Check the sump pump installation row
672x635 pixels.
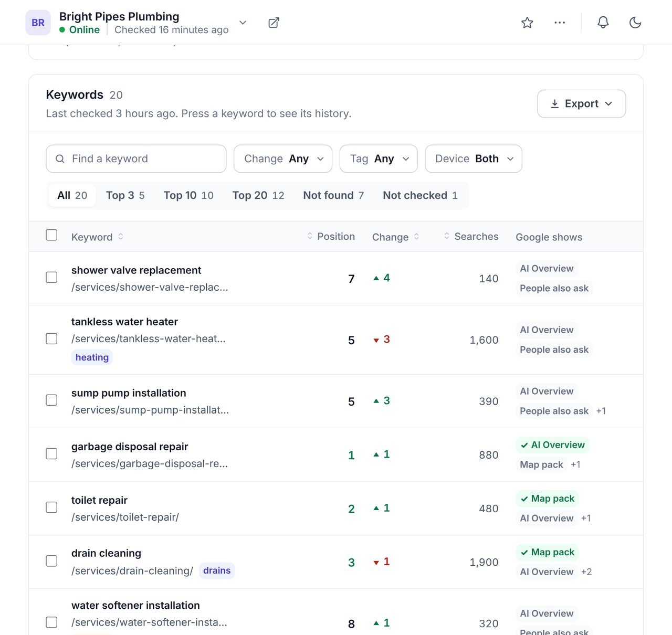coord(51,400)
